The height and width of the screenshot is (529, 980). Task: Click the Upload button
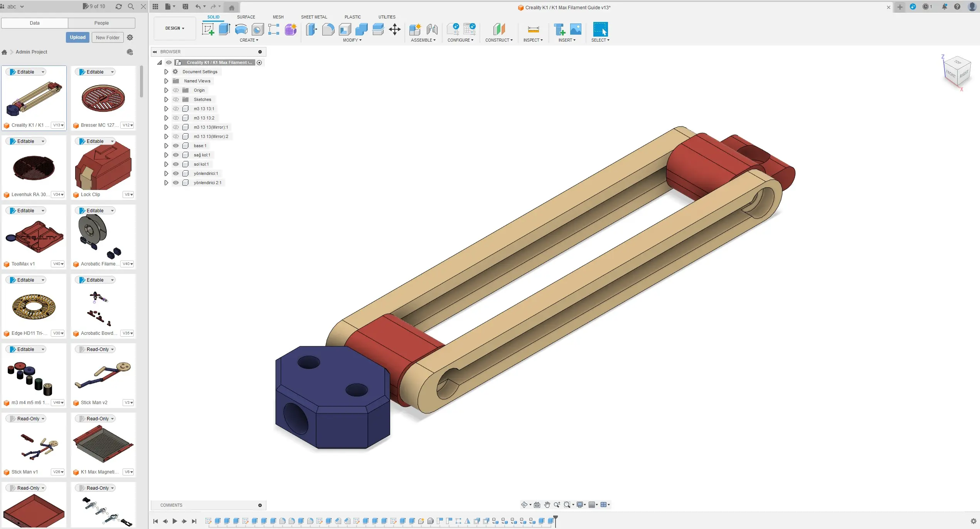(77, 37)
